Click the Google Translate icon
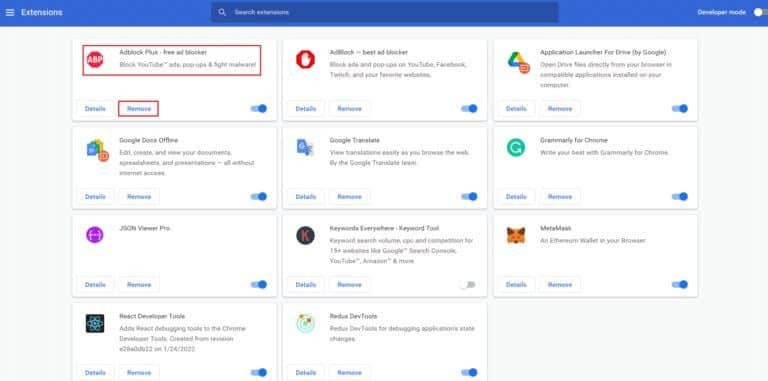768x381 pixels. pos(305,147)
